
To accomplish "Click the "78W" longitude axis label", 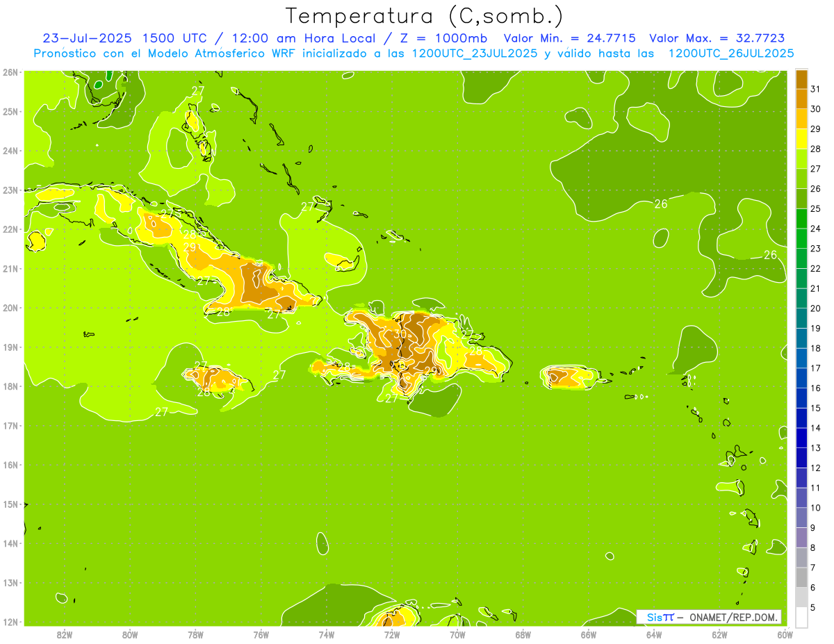I will click(x=195, y=634).
